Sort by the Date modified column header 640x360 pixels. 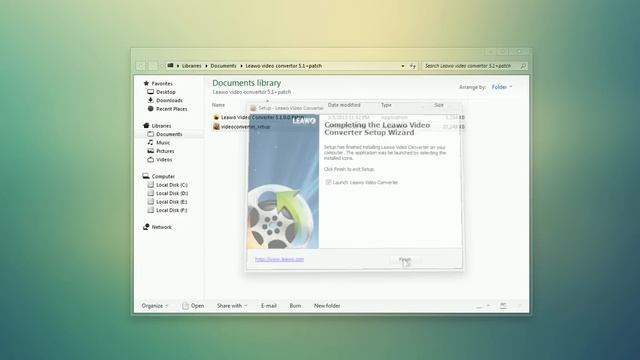[344, 105]
